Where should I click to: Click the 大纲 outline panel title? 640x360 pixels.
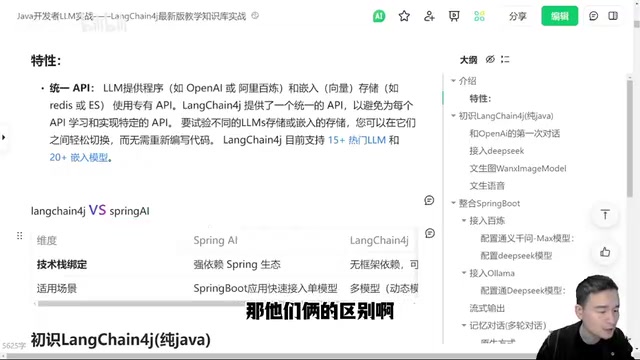[468, 60]
